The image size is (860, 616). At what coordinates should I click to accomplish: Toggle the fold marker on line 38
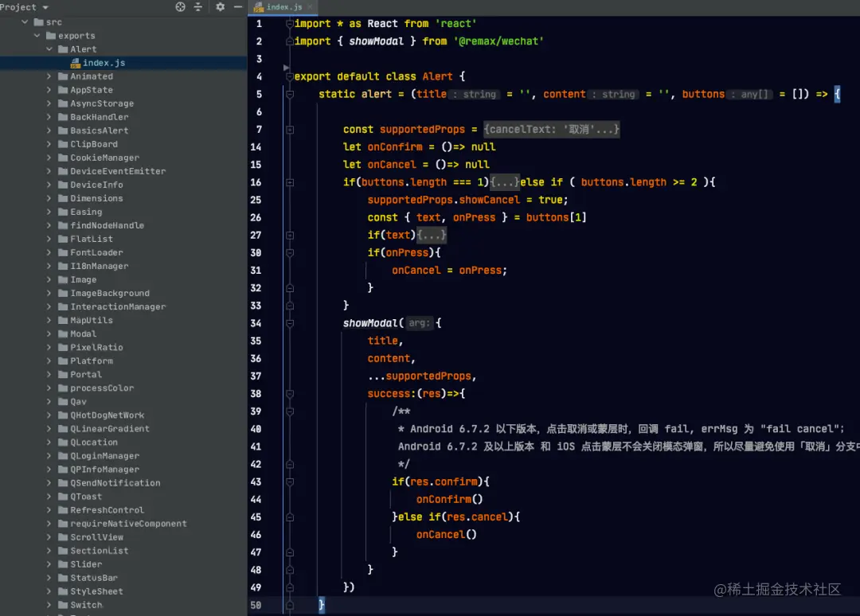coord(290,393)
